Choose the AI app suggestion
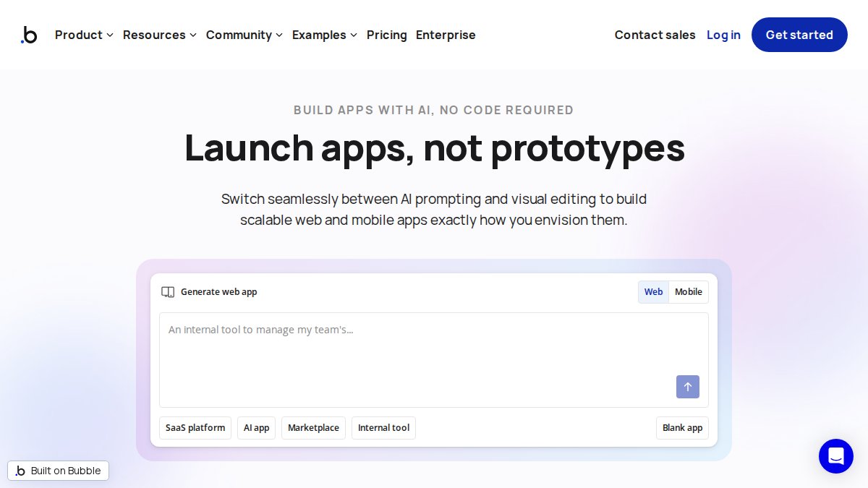 256,428
